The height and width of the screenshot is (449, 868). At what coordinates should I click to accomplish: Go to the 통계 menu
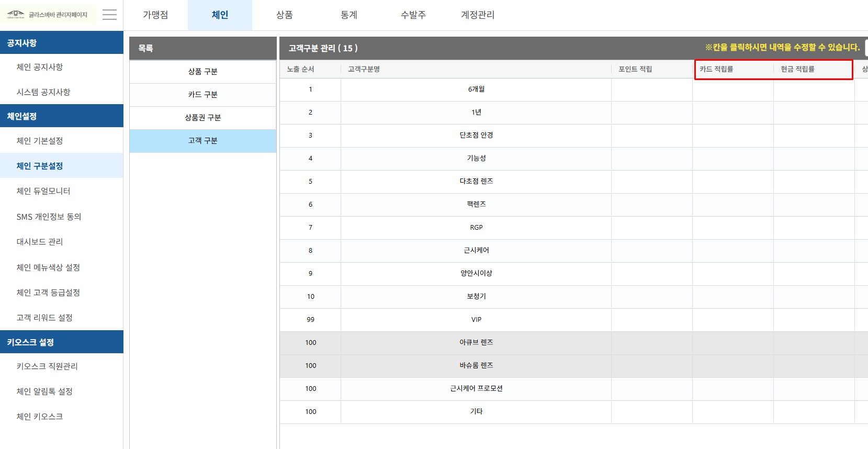click(x=348, y=15)
